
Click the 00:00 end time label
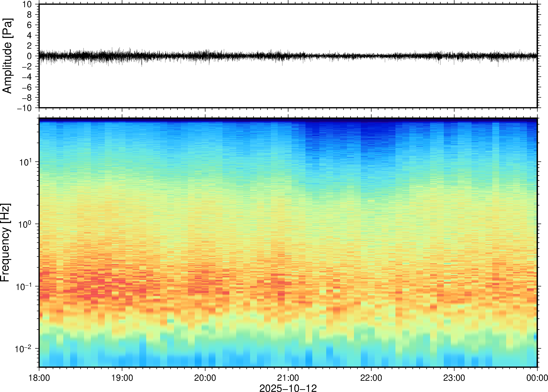pyautogui.click(x=537, y=378)
